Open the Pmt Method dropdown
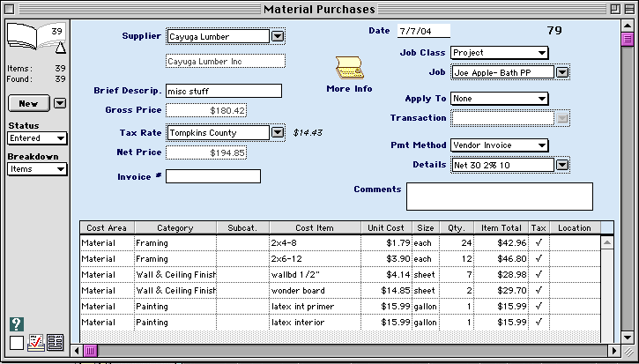639x364 pixels. [x=499, y=145]
